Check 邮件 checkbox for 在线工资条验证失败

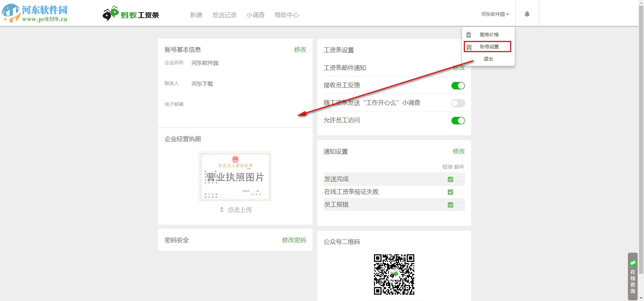[460, 192]
